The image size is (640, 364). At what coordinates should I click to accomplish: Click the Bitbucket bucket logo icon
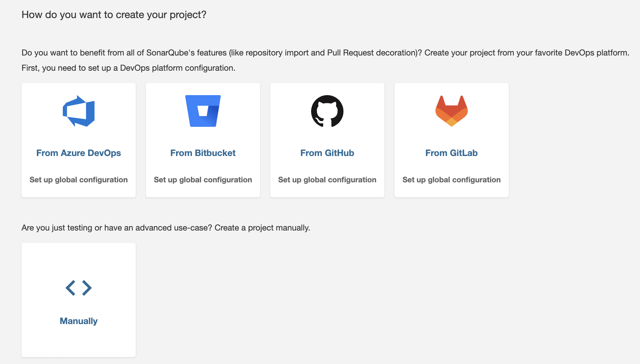(203, 111)
